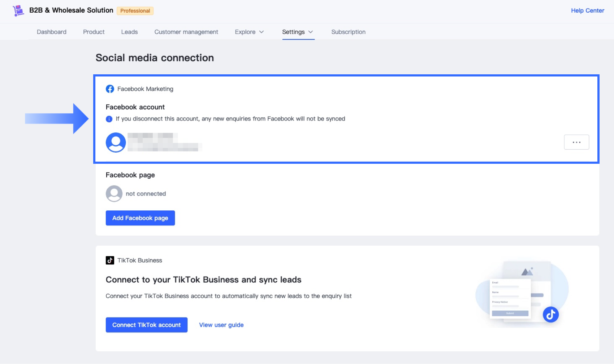Navigate to the Subscription tab
614x364 pixels.
348,32
